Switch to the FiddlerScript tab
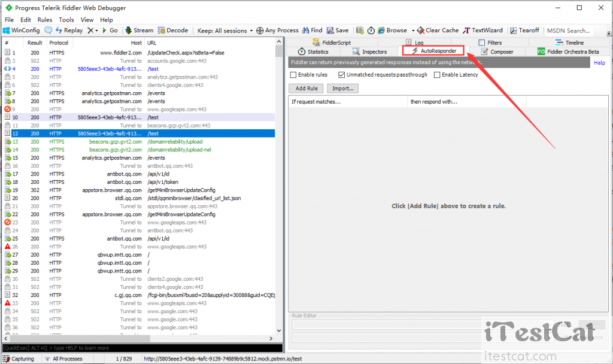Image resolution: width=613 pixels, height=364 pixels. [332, 43]
